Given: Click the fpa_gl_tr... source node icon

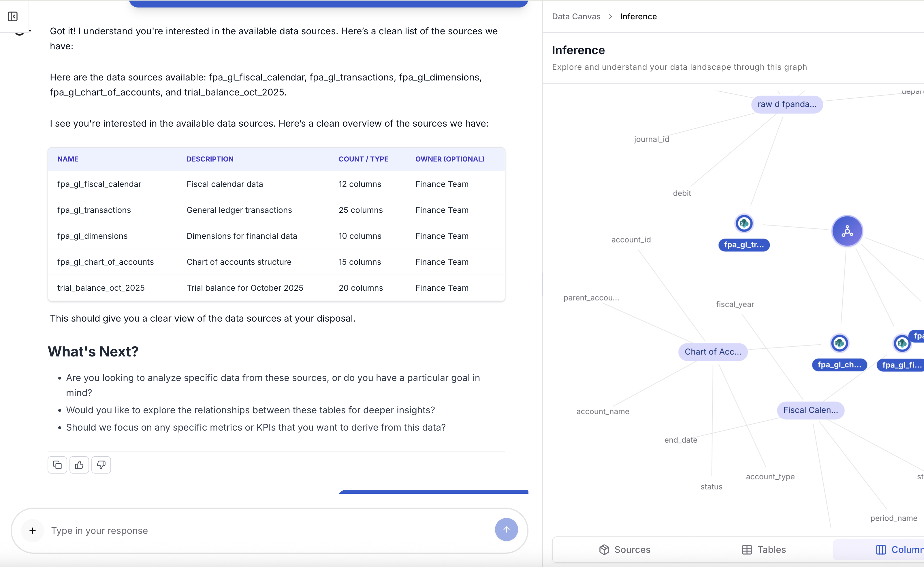Looking at the screenshot, I should (x=744, y=224).
